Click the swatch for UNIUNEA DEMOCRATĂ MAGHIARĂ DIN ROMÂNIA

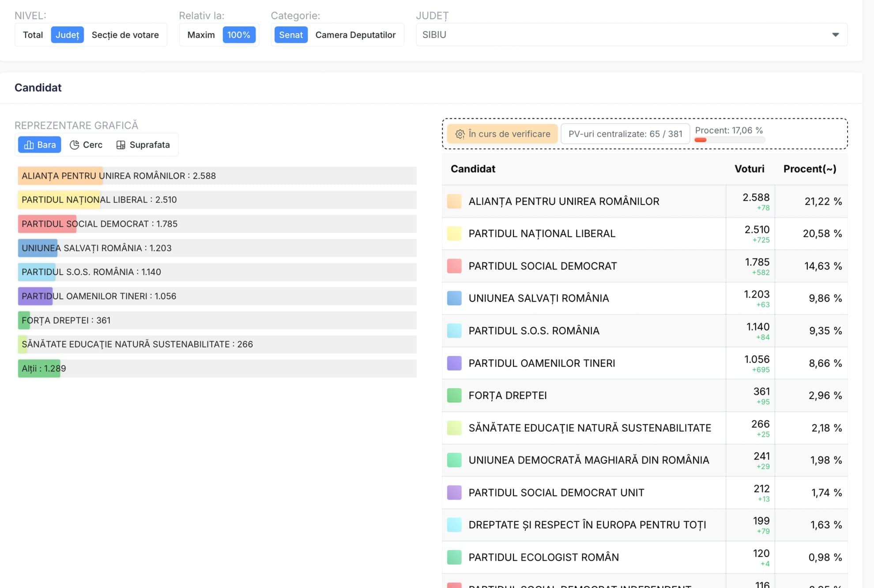(454, 460)
